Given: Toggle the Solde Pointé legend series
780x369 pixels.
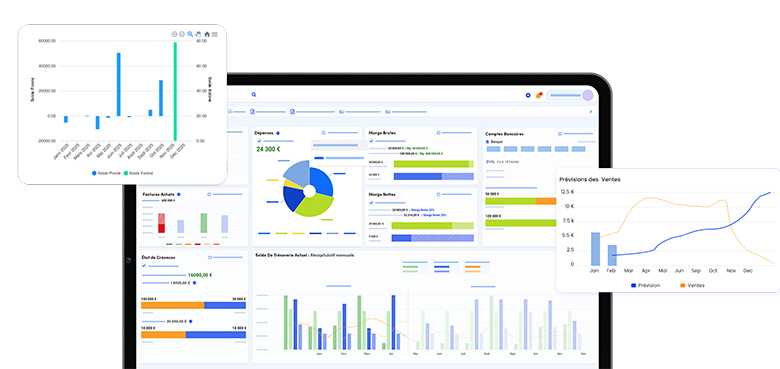Looking at the screenshot, I should pyautogui.click(x=106, y=173).
